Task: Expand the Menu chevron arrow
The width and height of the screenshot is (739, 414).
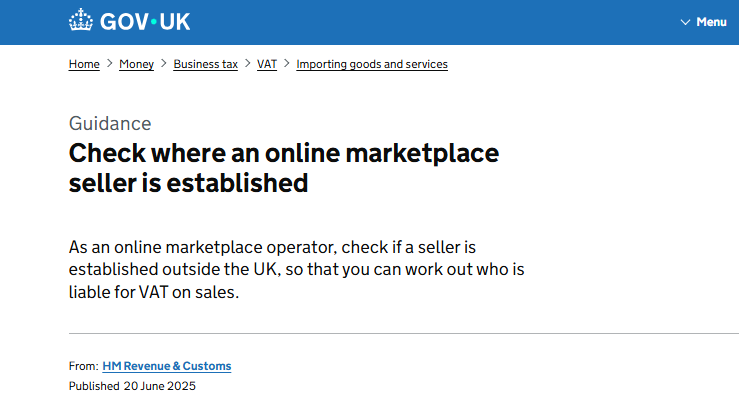Action: pyautogui.click(x=685, y=22)
